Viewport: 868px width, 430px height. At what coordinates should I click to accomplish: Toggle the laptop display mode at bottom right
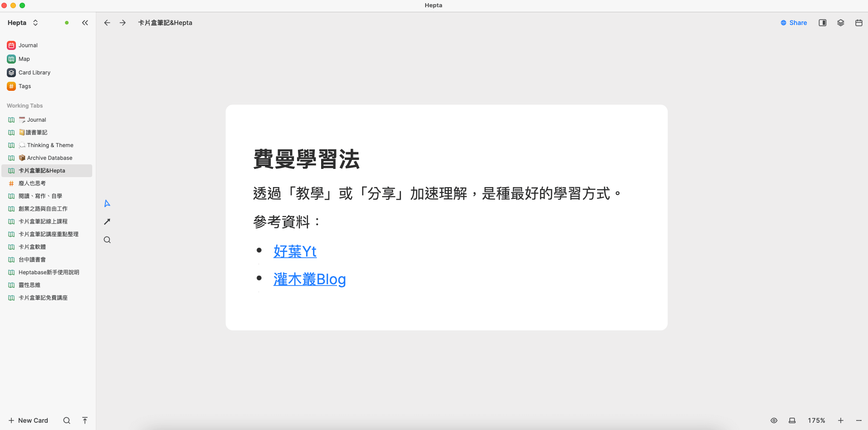[792, 420]
